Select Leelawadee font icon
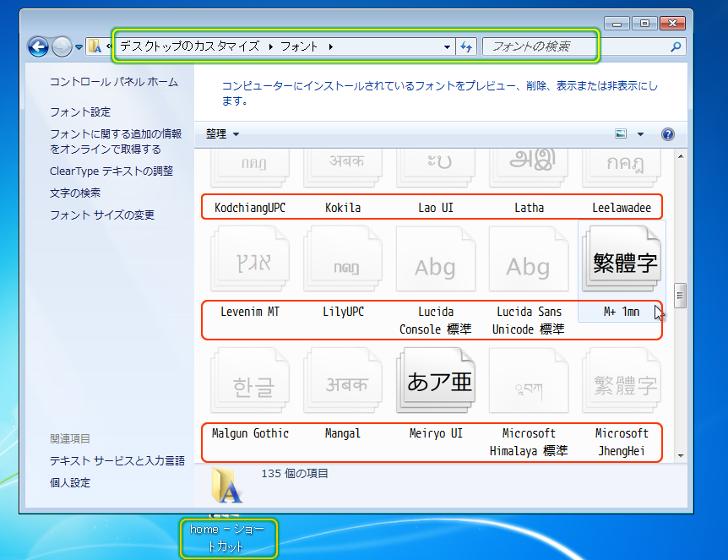The image size is (728, 560). click(x=622, y=168)
